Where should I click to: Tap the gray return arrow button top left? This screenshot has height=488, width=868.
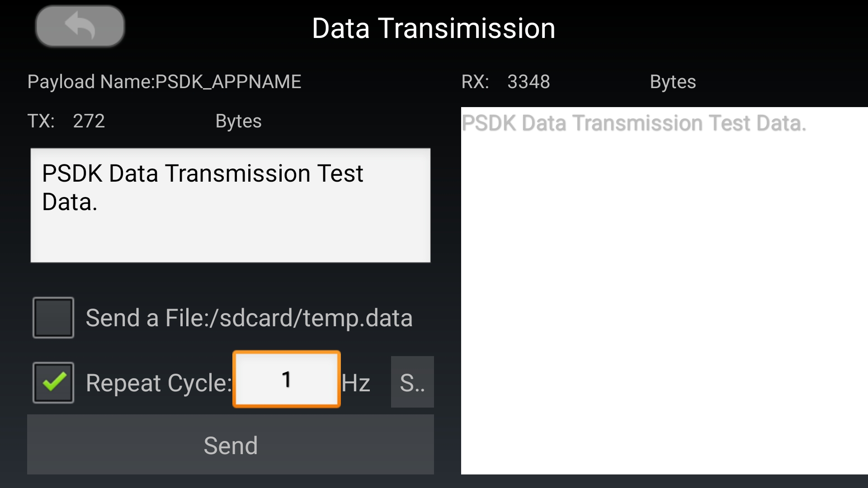[x=80, y=26]
